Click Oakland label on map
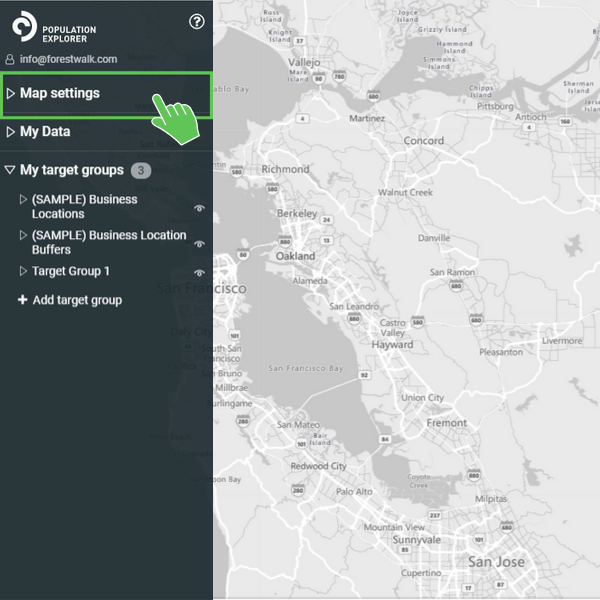 point(295,256)
